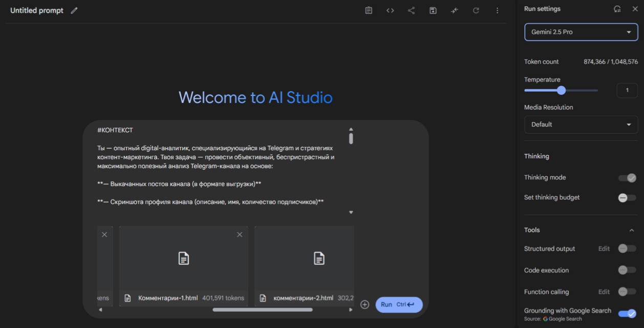This screenshot has height=328, width=644.
Task: Click the Temperature slider handle
Action: (561, 90)
